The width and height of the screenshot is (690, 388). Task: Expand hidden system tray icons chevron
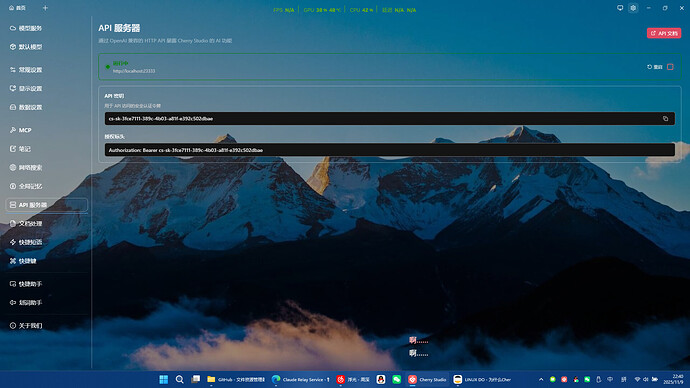[541, 379]
